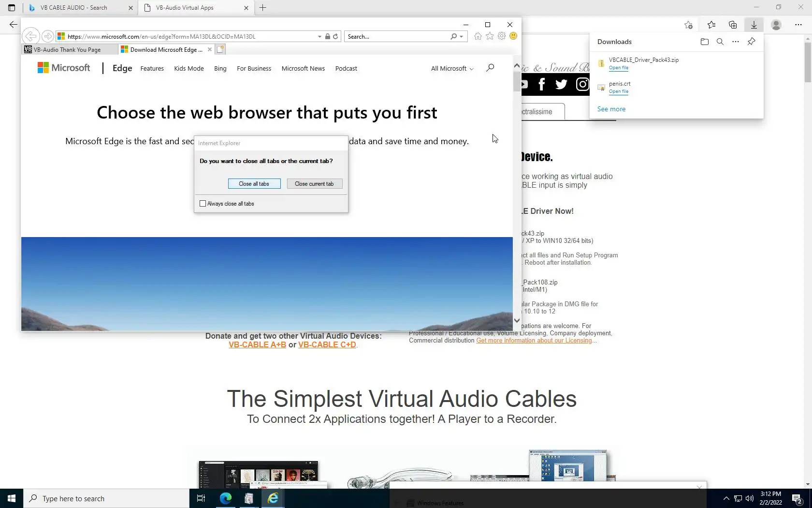Open Bing menu item
The width and height of the screenshot is (812, 508).
click(220, 69)
